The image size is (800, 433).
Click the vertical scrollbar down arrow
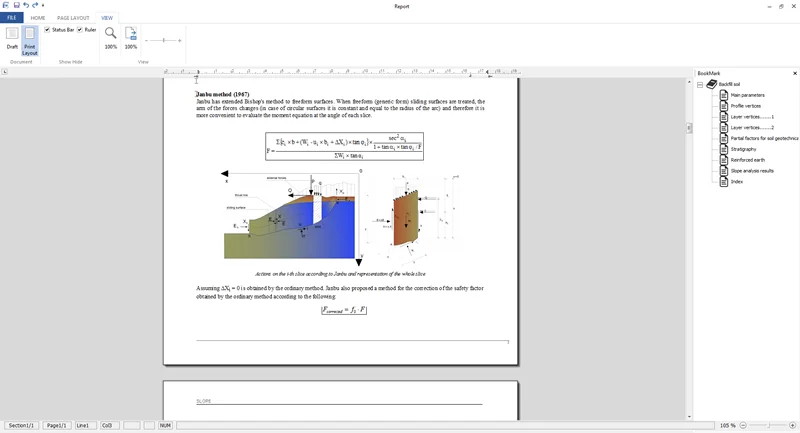click(689, 417)
